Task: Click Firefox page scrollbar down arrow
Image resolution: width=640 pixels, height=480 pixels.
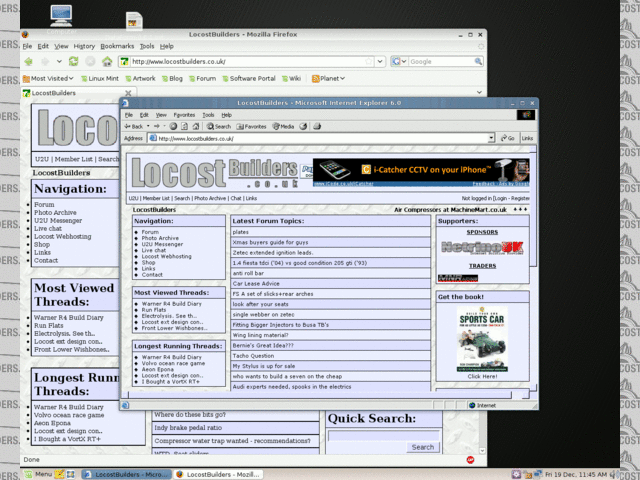Action: coord(482,451)
